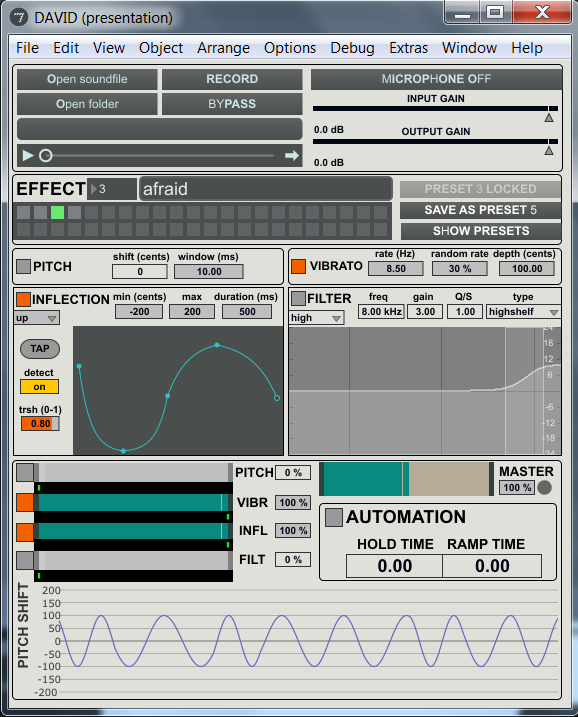This screenshot has height=717, width=578.
Task: Click the HOLD TIME 0.00 field
Action: 394,566
